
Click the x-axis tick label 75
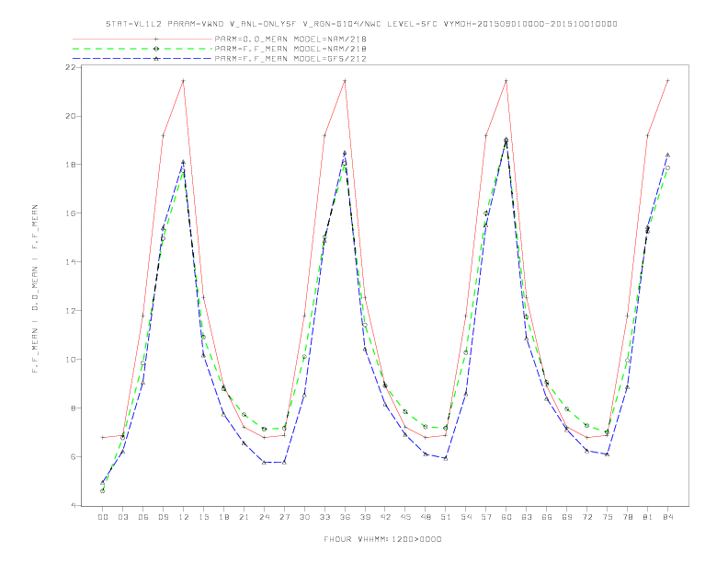[x=607, y=517]
